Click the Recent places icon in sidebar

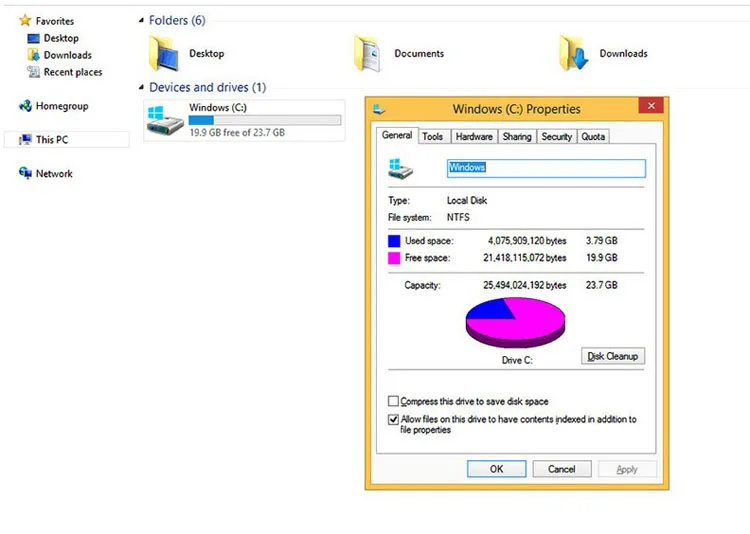[x=33, y=72]
